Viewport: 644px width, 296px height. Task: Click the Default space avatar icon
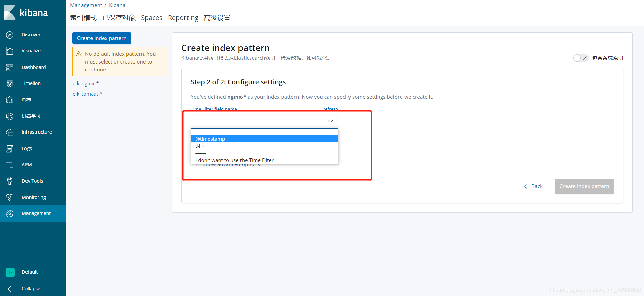(10, 272)
